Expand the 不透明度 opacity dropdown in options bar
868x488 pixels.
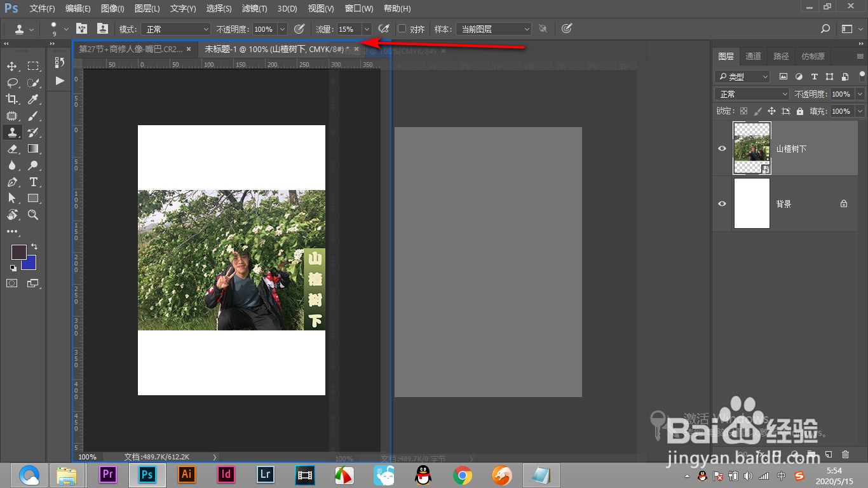[x=282, y=29]
